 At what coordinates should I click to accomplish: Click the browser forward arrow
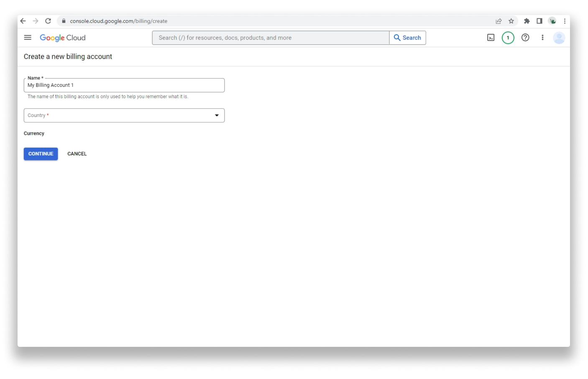36,21
